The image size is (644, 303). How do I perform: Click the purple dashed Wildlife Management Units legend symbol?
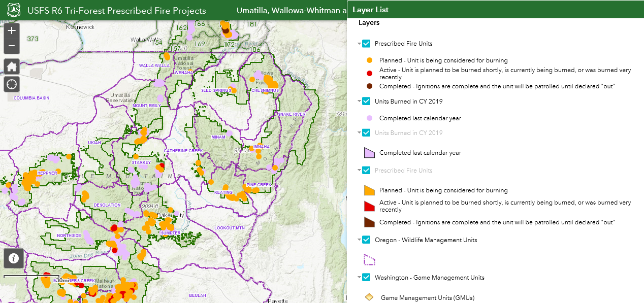pyautogui.click(x=369, y=259)
